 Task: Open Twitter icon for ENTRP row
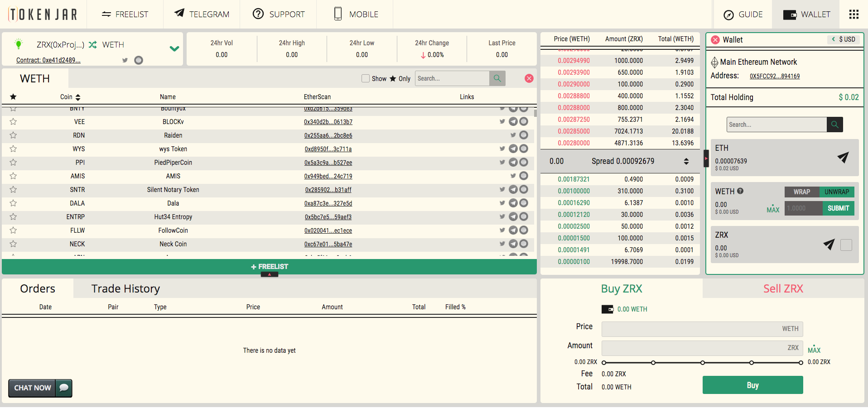(502, 216)
